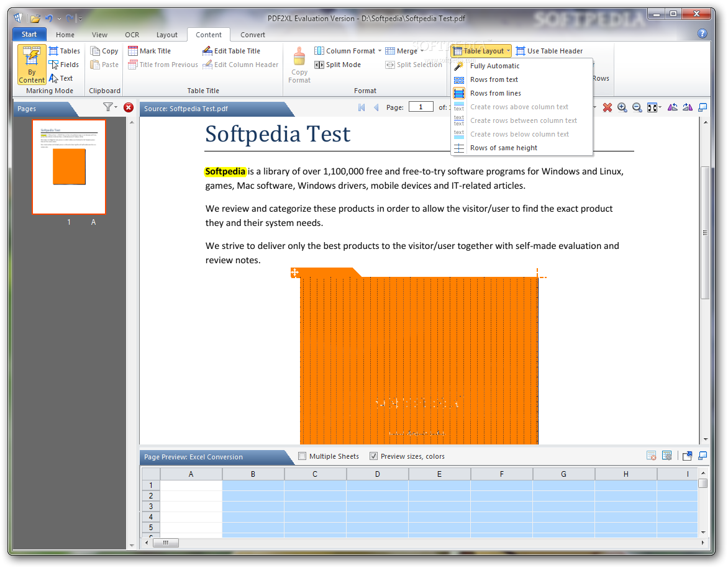Screen dimensions: 728x568
Task: Open preview in external window icon
Action: [687, 456]
